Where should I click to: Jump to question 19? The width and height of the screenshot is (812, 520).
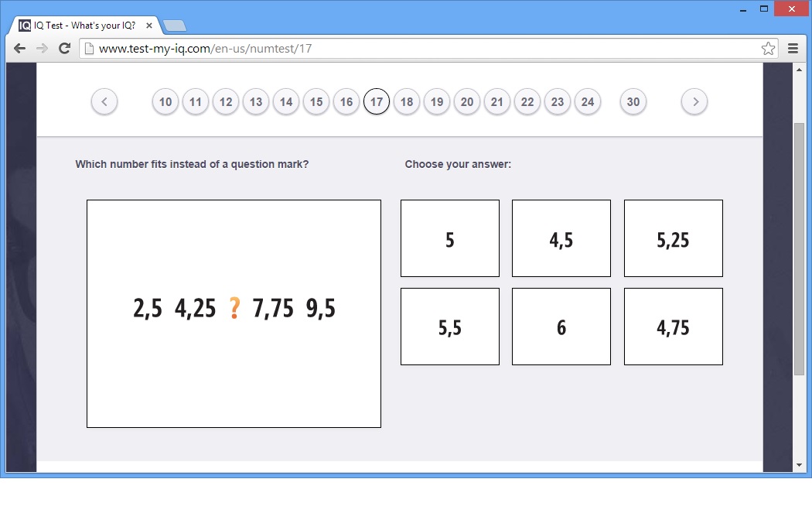[437, 101]
